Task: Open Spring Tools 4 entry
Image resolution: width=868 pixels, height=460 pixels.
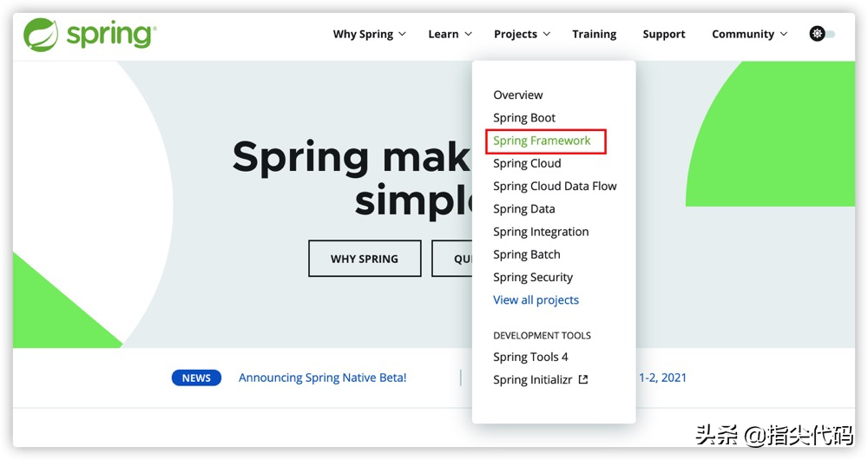Action: coord(530,357)
